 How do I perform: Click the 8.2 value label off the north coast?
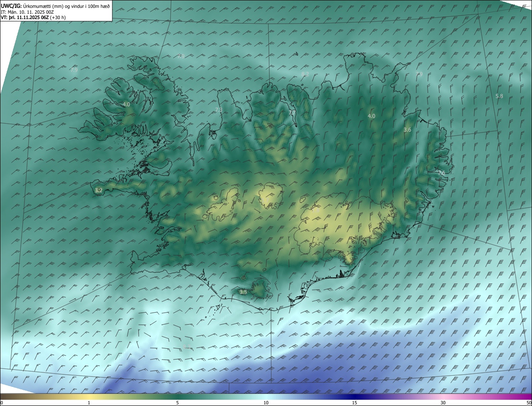(x=305, y=74)
